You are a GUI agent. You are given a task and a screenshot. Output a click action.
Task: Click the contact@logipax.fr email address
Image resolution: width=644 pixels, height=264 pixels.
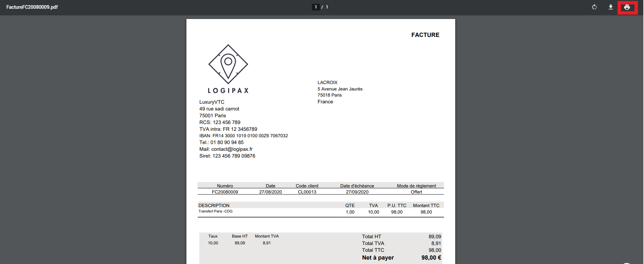232,149
